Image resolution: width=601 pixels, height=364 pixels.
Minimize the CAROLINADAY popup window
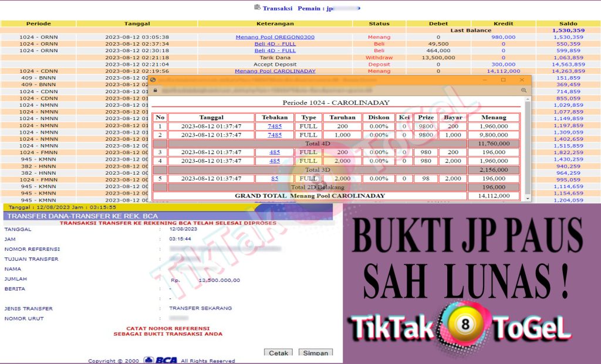coord(485,80)
